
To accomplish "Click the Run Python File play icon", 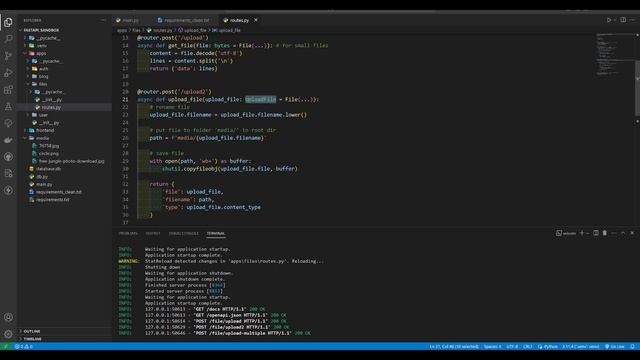I will click(x=609, y=20).
